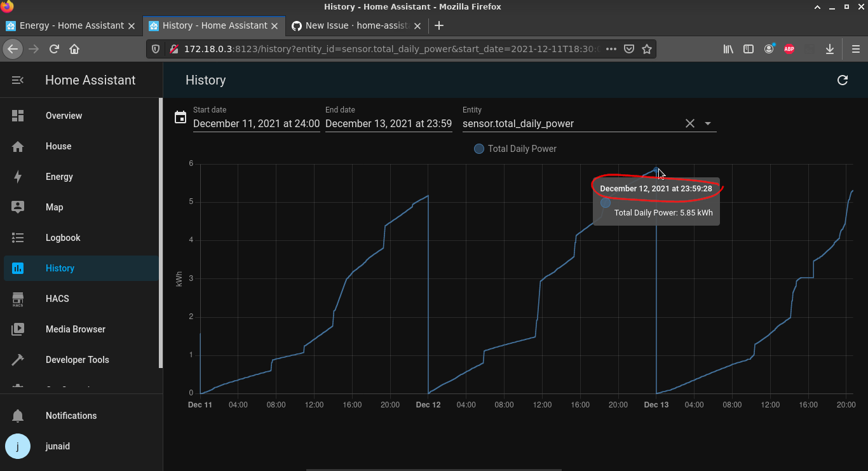Open Developer Tools from the sidebar
Screen dimensions: 868x471
pyautogui.click(x=78, y=360)
